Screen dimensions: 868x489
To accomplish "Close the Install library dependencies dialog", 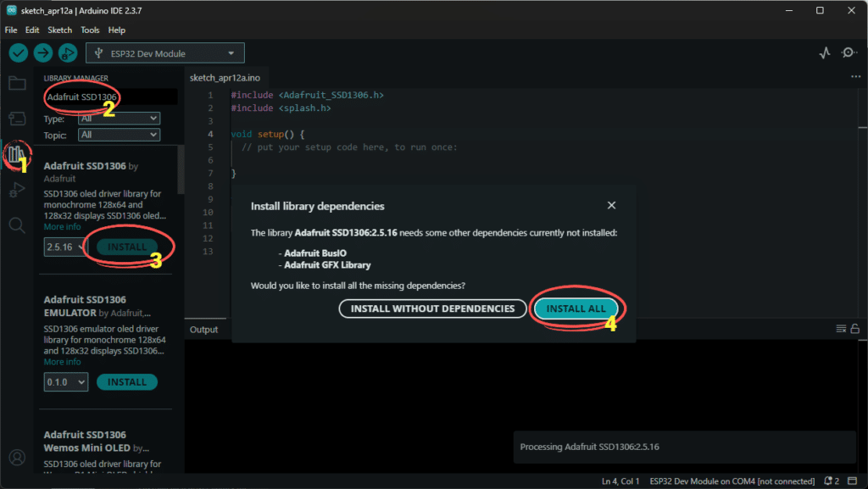I will [x=611, y=205].
